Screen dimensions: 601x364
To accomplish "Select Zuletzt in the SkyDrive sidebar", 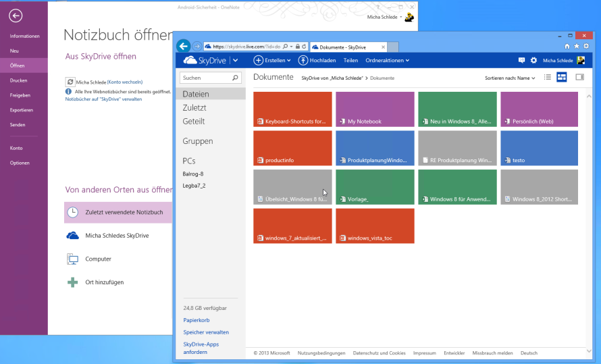I will [x=194, y=107].
